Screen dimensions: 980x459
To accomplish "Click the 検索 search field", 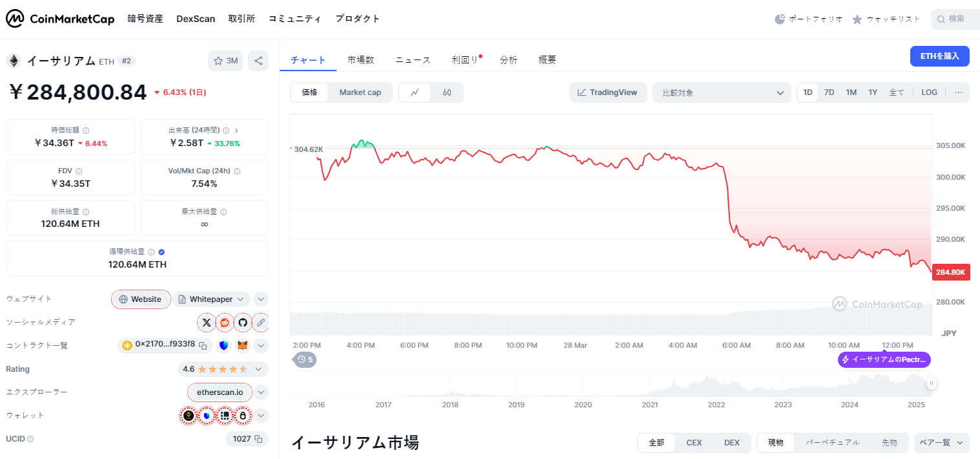I will tap(956, 19).
